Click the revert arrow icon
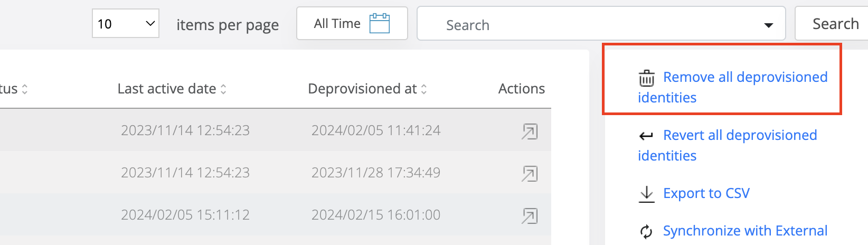This screenshot has width=868, height=245. tap(646, 136)
